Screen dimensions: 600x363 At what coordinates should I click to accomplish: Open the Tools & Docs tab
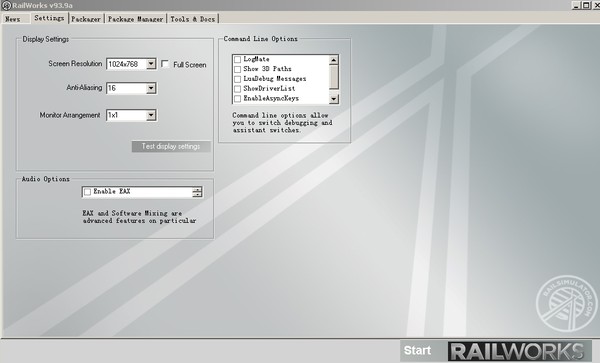192,19
